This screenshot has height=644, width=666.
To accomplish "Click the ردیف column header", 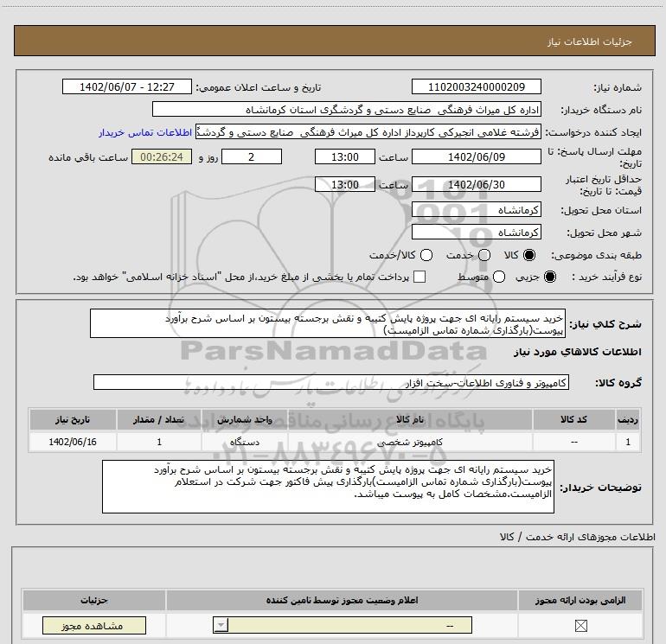I will [x=628, y=419].
